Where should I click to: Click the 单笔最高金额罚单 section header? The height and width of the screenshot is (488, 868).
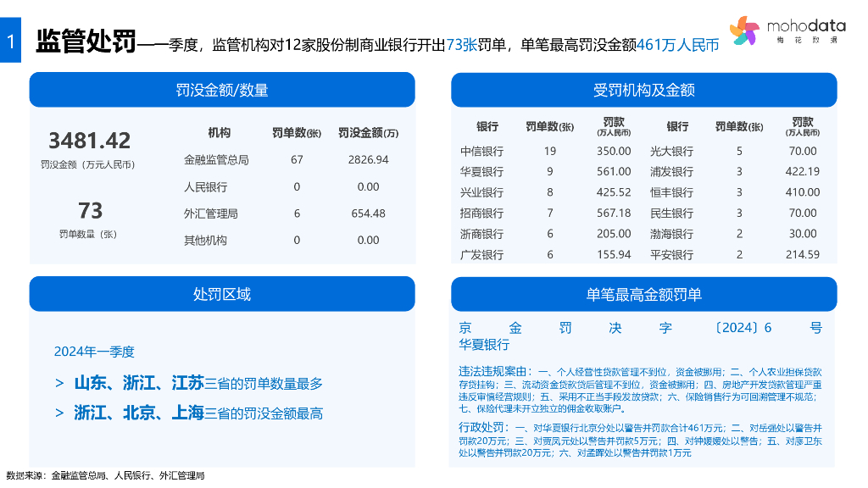(x=644, y=294)
